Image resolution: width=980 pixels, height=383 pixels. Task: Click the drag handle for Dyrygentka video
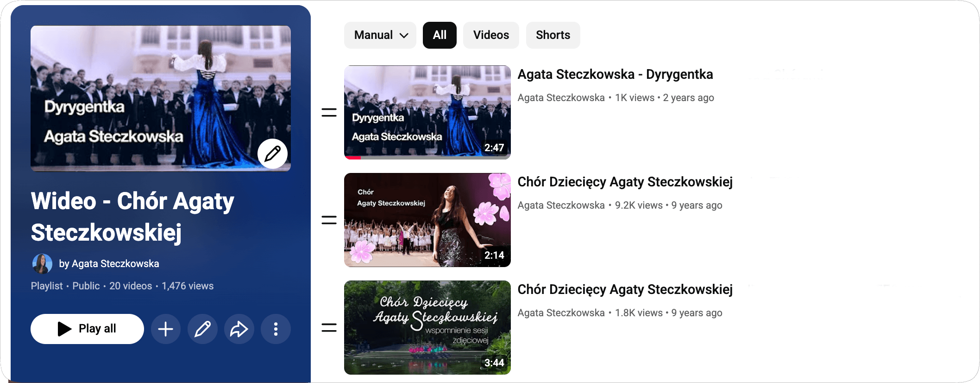329,113
